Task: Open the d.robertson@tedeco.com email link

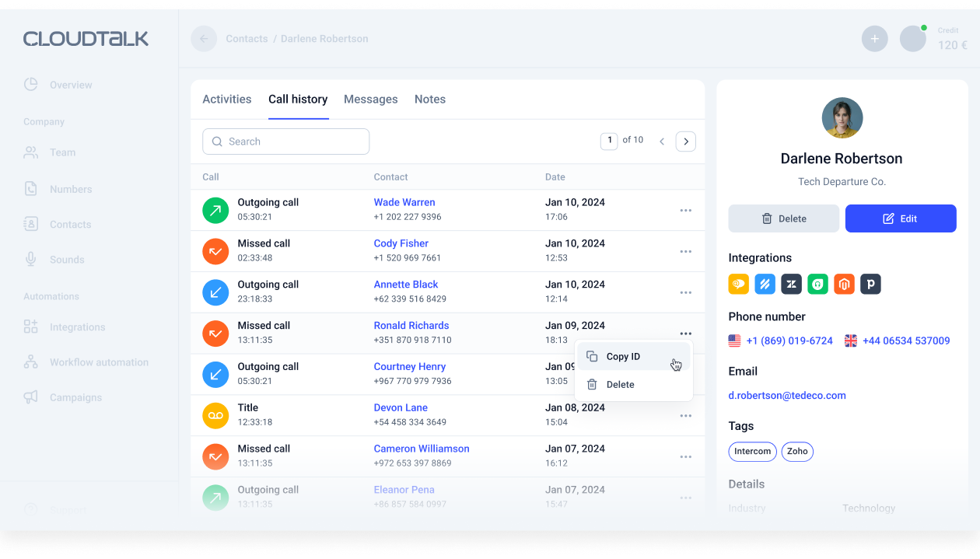Action: coord(787,395)
